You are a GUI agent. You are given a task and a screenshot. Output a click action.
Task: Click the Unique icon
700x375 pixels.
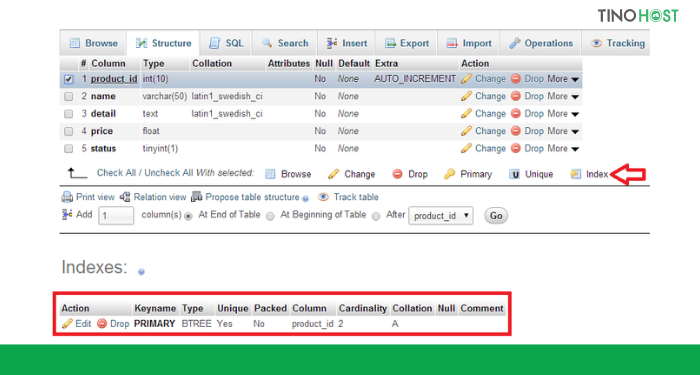[x=514, y=174]
